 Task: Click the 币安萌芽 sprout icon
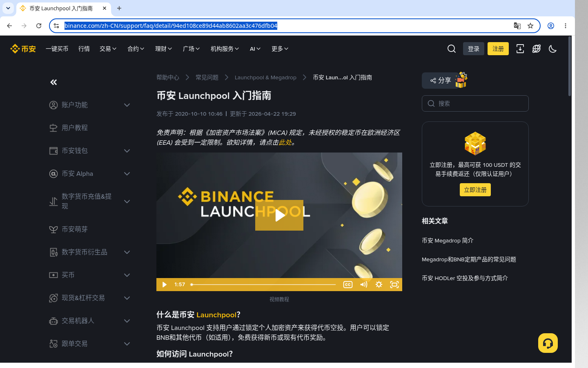[53, 229]
